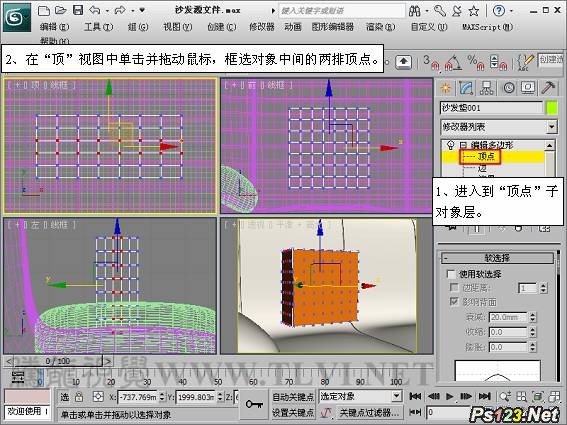Open the 选定对象 dropdown
The height and width of the screenshot is (425, 567).
coord(361,397)
